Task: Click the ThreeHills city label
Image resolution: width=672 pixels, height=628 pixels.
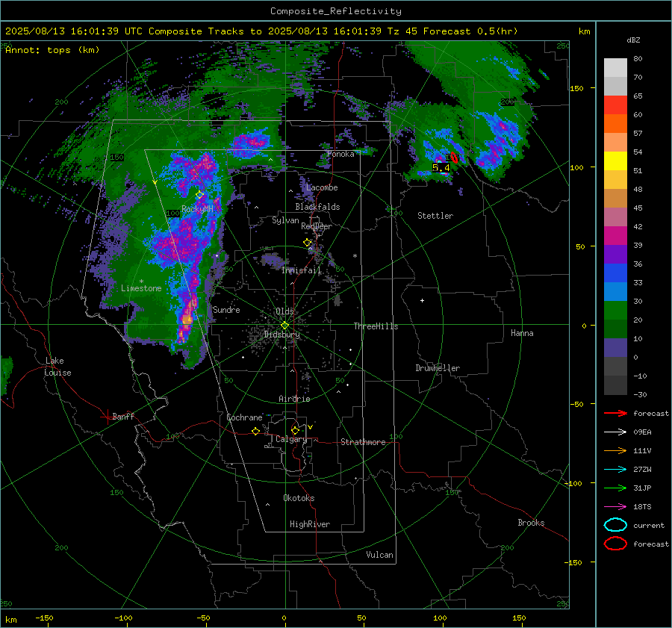Action: click(376, 326)
